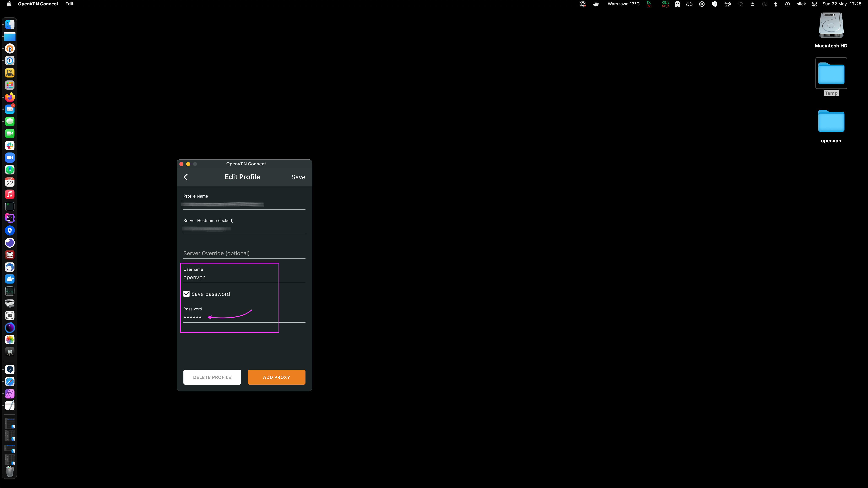Click the Profile Name field
This screenshot has height=488, width=868.
(x=244, y=204)
